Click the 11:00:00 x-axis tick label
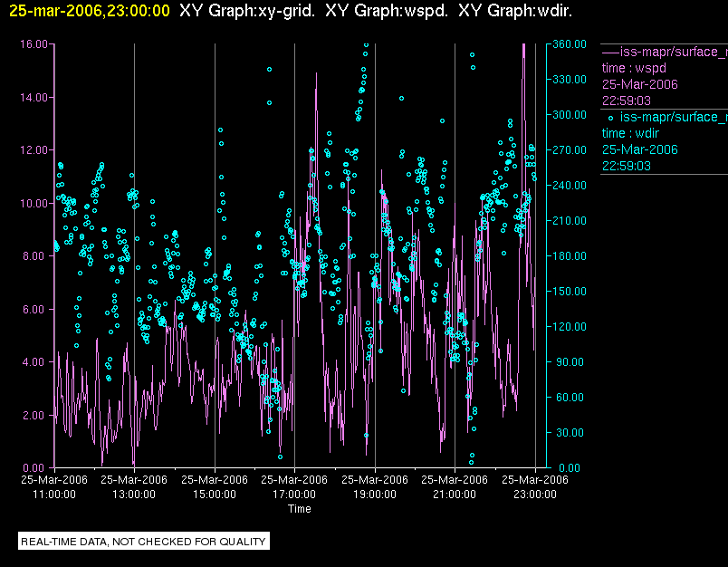The height and width of the screenshot is (567, 728). point(53,495)
